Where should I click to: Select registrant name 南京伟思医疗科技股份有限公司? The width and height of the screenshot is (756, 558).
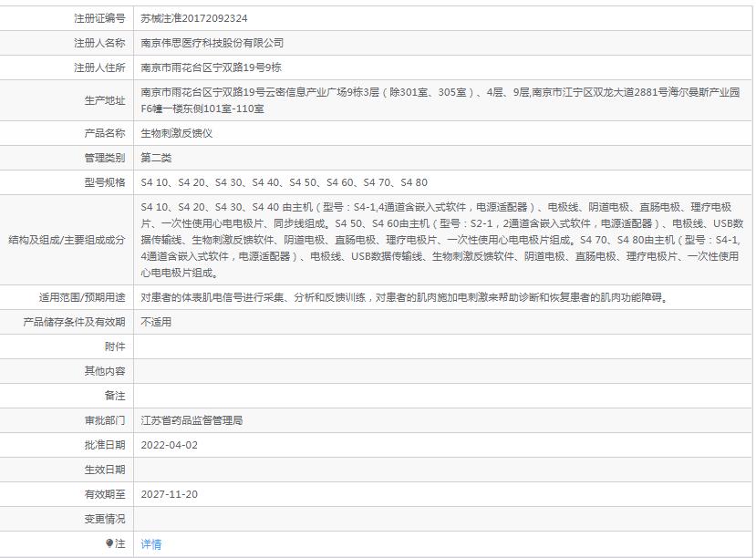pyautogui.click(x=212, y=43)
